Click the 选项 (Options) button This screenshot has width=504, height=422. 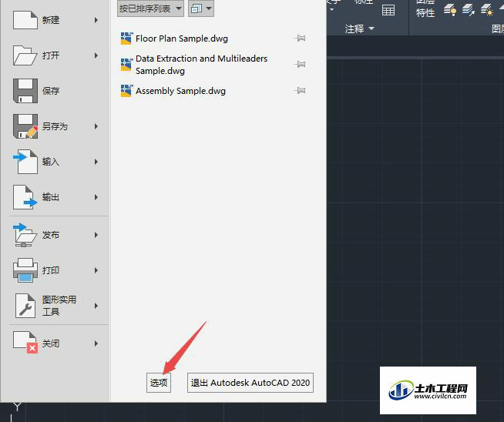[159, 383]
